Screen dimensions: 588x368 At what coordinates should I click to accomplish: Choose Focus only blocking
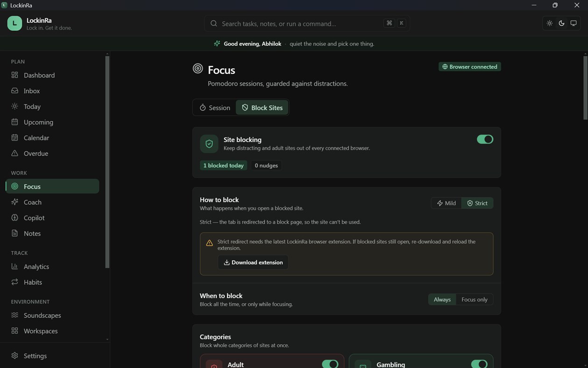point(475,299)
